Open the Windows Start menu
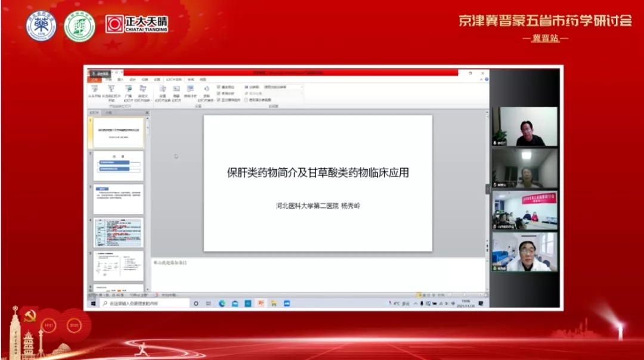The height and width of the screenshot is (360, 644). pos(94,304)
